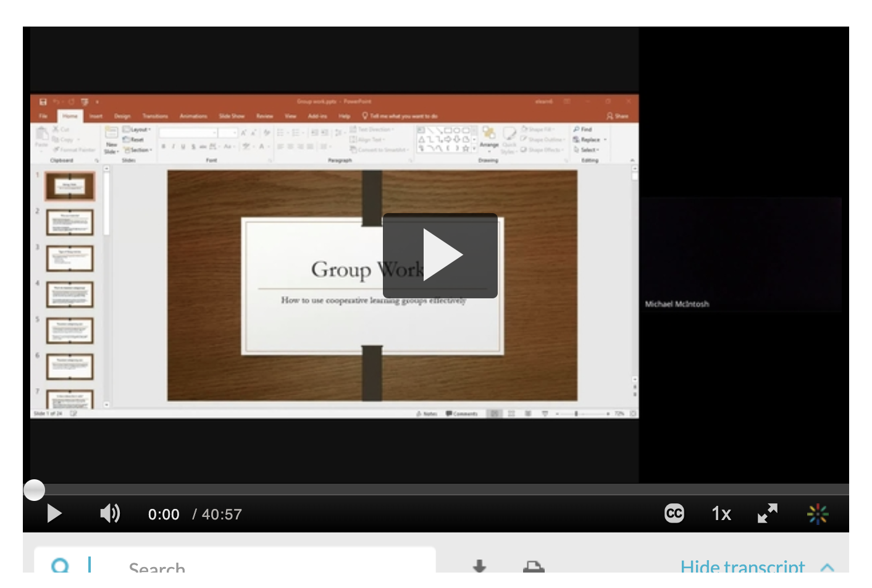Mute audio with the speaker icon

110,513
